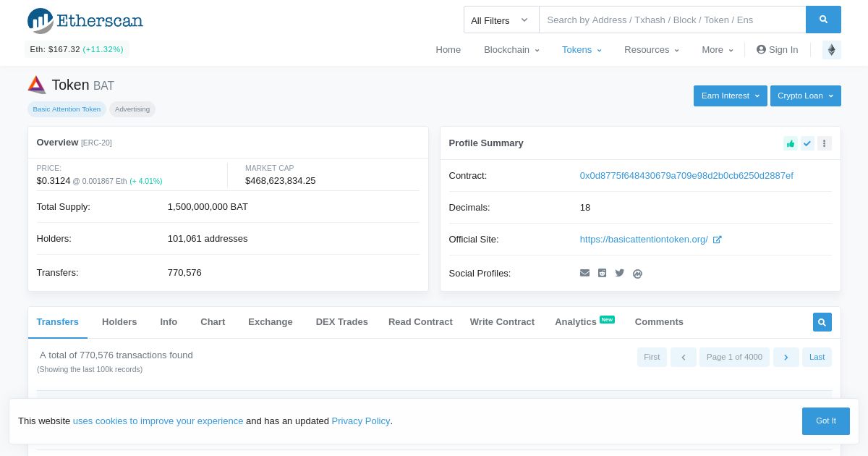Click the total supply 1,500,000,000 BAT

(208, 207)
